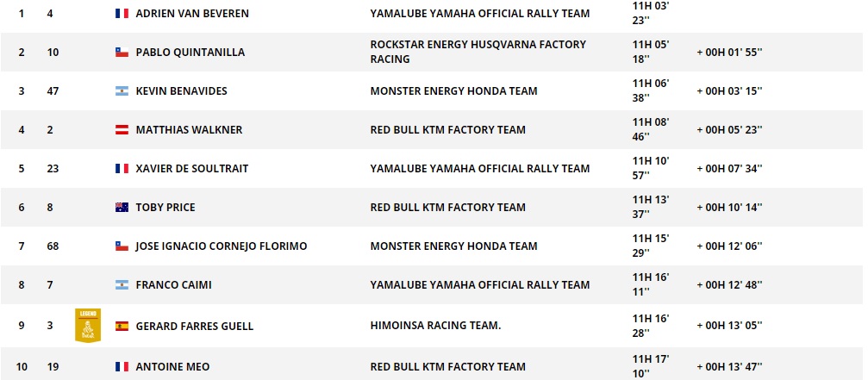
Task: Open Toby Price's rider entry
Action: coord(165,208)
